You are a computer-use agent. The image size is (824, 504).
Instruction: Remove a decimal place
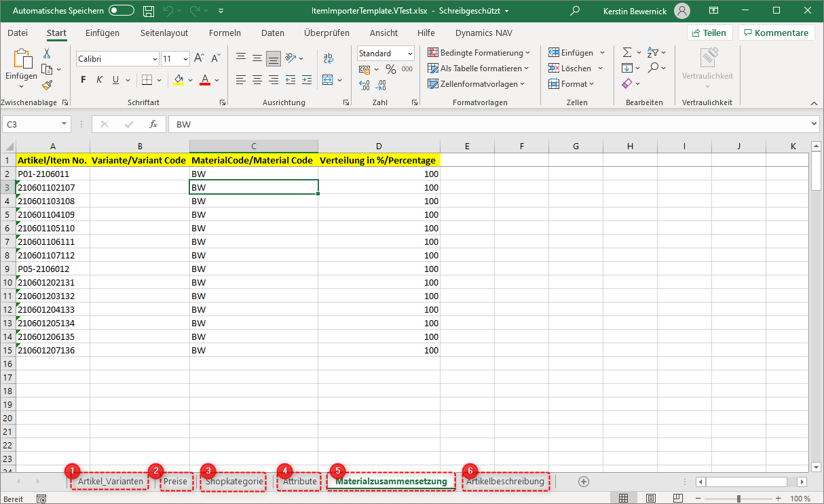(381, 85)
